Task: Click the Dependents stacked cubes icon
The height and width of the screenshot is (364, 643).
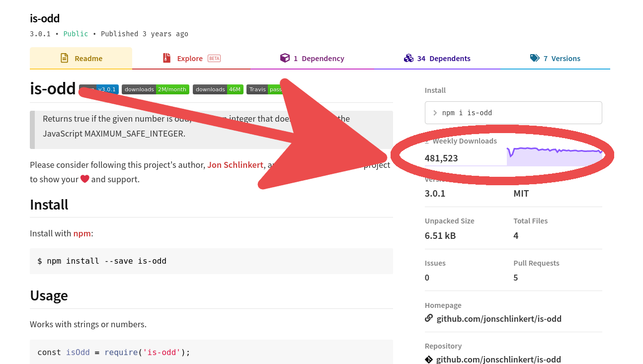Action: pyautogui.click(x=408, y=58)
